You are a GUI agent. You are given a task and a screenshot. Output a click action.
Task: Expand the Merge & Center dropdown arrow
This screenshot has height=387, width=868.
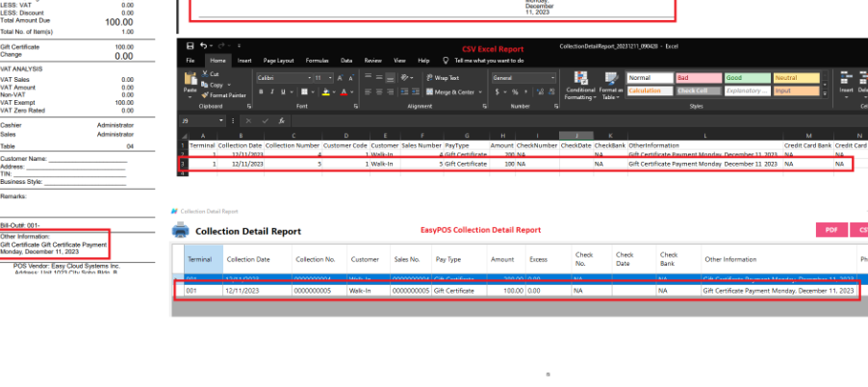pos(480,91)
